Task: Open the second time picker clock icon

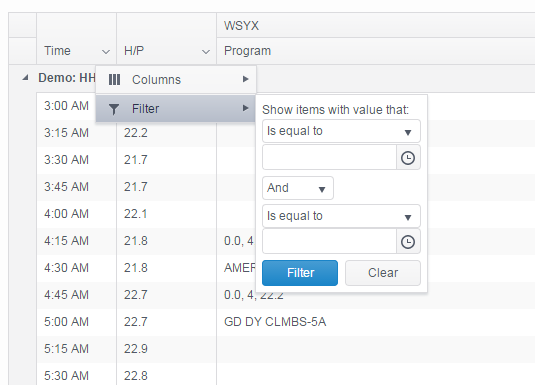Action: pyautogui.click(x=408, y=242)
